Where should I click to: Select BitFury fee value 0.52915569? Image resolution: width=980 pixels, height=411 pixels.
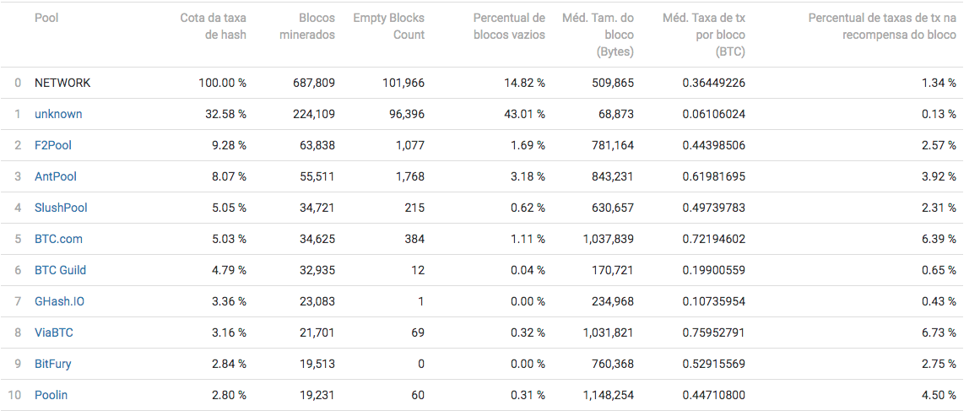click(x=714, y=364)
